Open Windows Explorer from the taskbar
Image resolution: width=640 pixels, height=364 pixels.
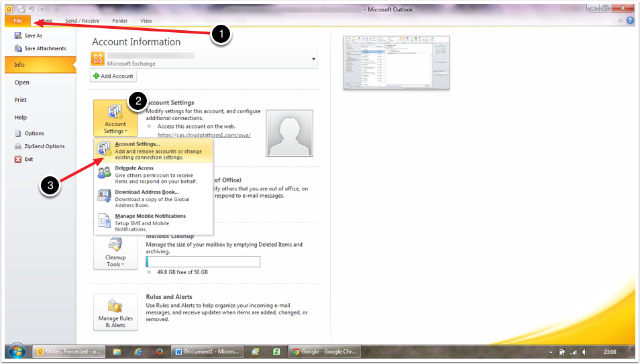point(117,351)
